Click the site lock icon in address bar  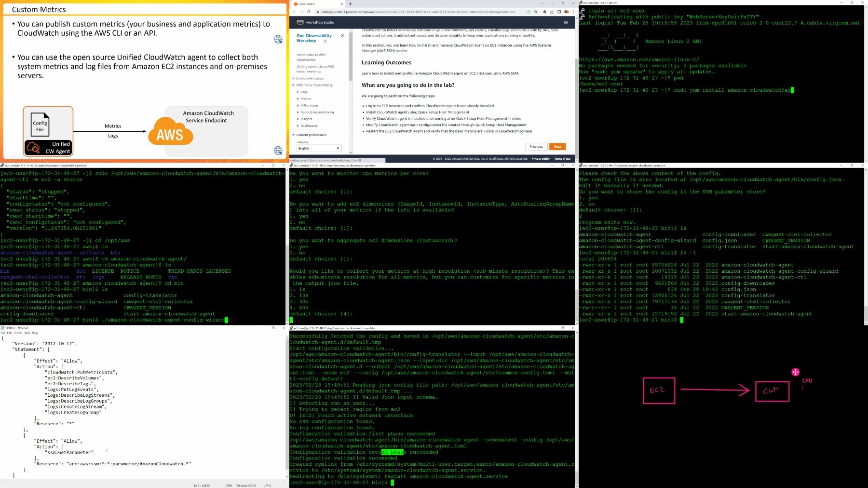pyautogui.click(x=318, y=12)
